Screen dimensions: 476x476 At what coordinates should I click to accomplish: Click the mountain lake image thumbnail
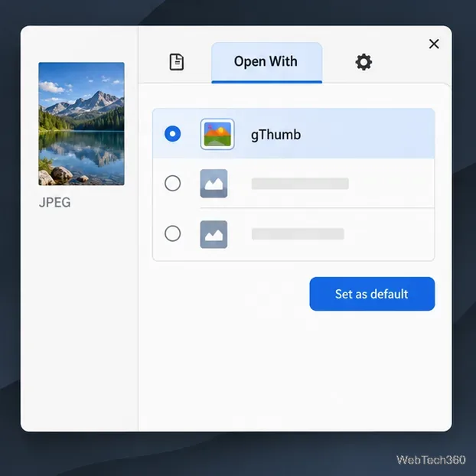81,123
